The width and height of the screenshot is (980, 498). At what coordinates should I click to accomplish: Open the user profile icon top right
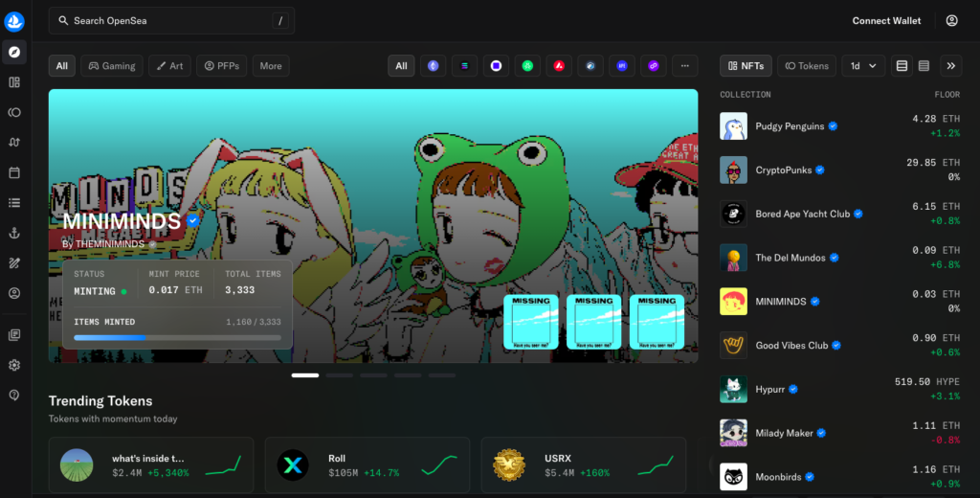[951, 20]
